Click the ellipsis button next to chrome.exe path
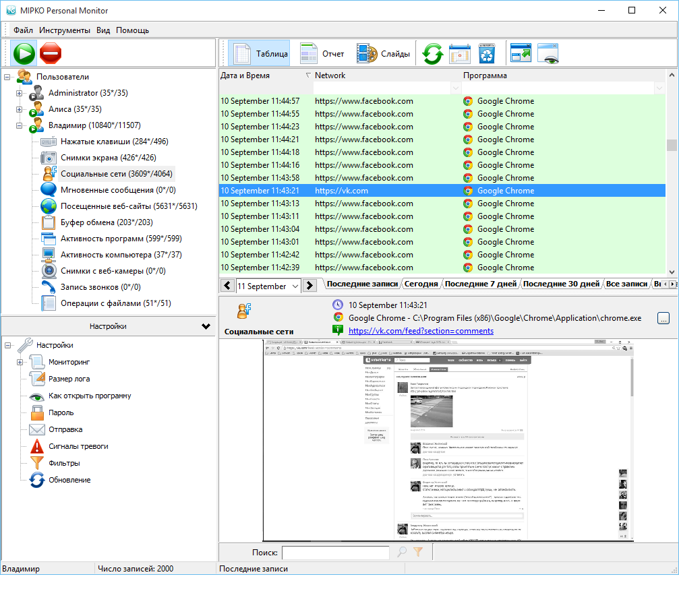Viewport: 679px width, 616px height. [663, 318]
